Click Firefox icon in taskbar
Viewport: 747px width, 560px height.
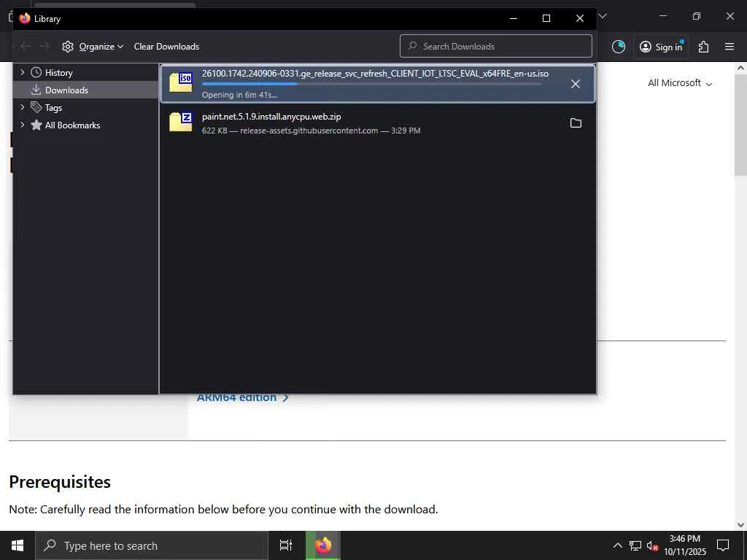323,545
